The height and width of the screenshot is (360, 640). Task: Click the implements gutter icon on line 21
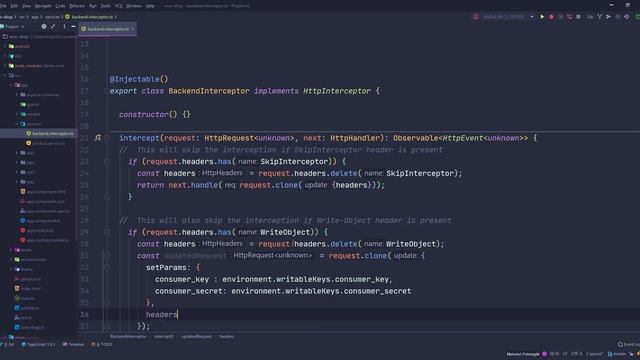98,138
